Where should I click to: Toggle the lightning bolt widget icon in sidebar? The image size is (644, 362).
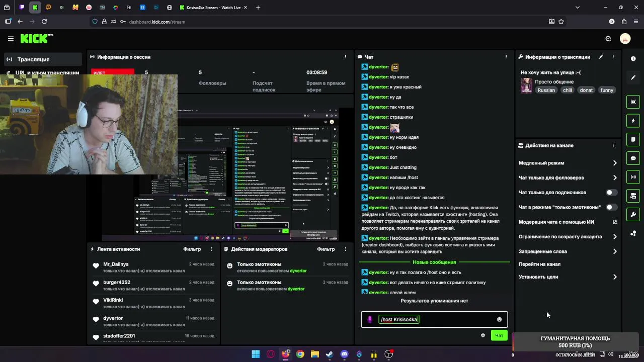click(x=633, y=121)
